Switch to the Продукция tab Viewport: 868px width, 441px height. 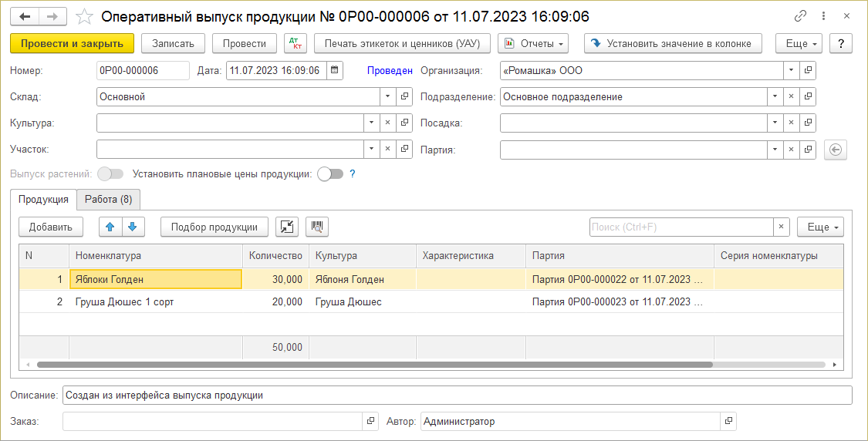pyautogui.click(x=44, y=199)
